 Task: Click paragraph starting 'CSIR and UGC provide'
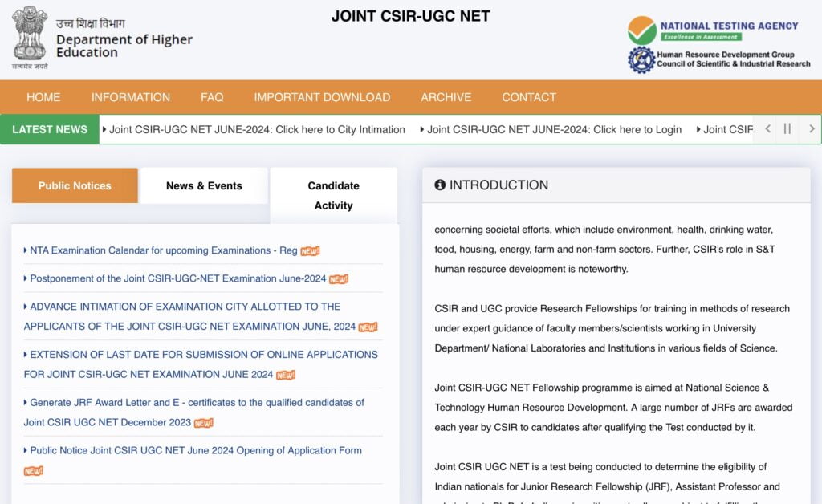[612, 328]
